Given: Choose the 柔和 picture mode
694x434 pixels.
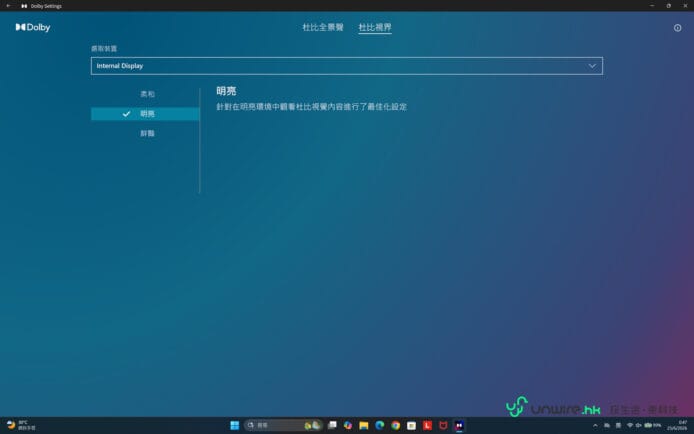Looking at the screenshot, I should (147, 94).
